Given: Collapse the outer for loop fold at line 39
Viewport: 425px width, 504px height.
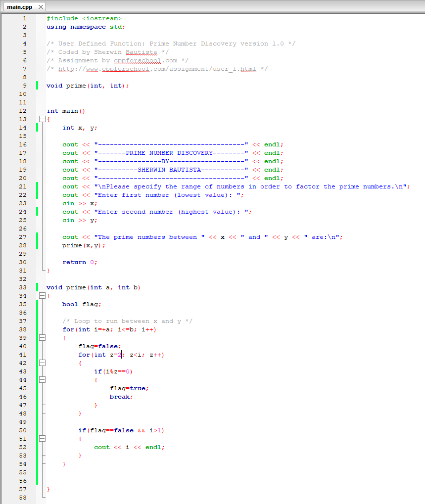Looking at the screenshot, I should tap(42, 338).
